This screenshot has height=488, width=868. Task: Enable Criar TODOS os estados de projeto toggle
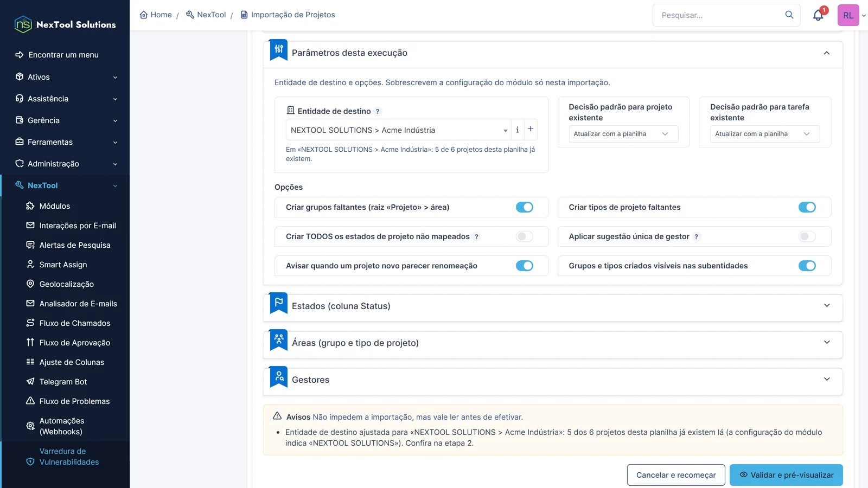pyautogui.click(x=525, y=236)
